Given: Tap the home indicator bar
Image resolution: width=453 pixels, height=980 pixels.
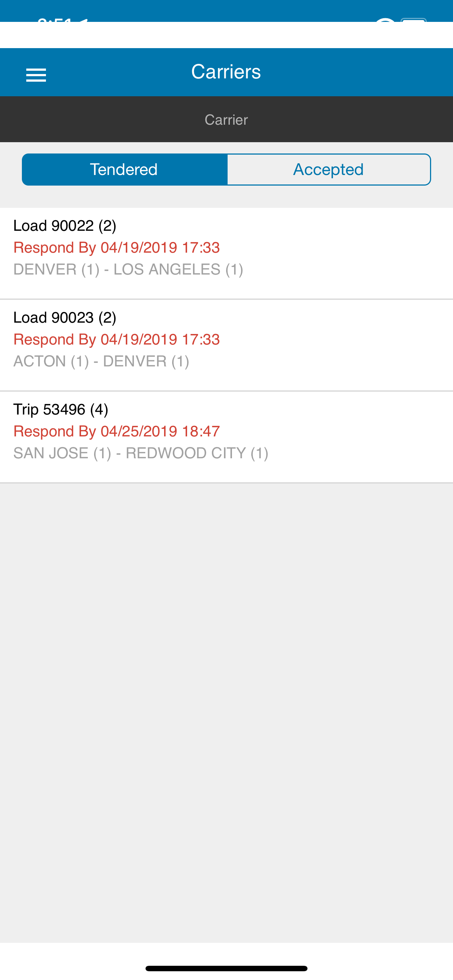Looking at the screenshot, I should (x=226, y=968).
